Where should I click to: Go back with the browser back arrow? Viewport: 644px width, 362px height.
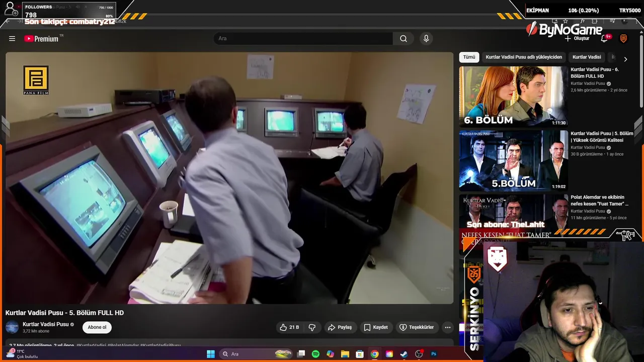point(7,21)
